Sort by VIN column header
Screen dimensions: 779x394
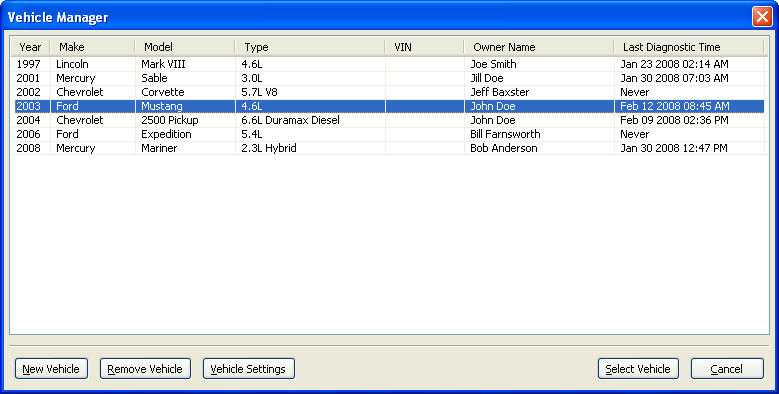pos(425,47)
